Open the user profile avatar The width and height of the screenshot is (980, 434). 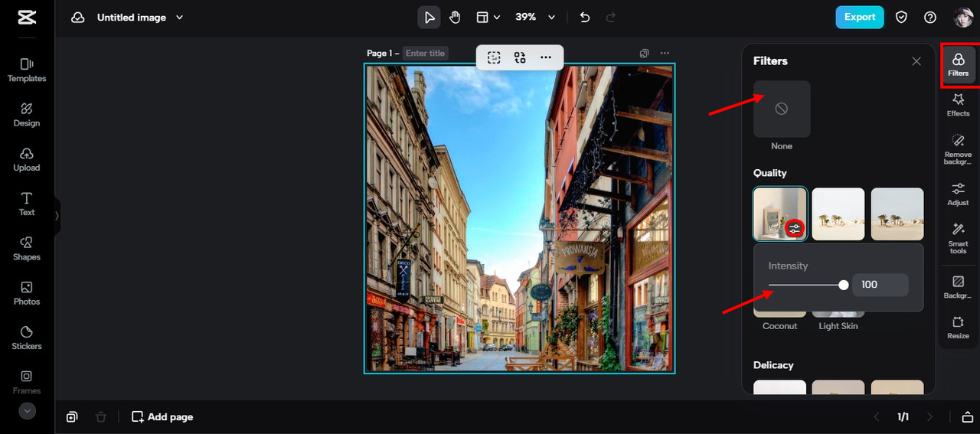962,18
